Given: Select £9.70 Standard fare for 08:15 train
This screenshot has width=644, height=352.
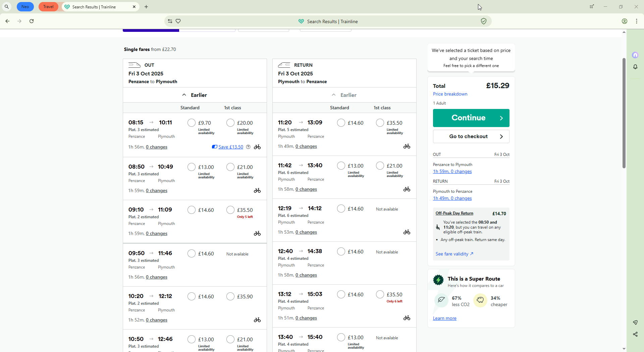Looking at the screenshot, I should pyautogui.click(x=192, y=123).
